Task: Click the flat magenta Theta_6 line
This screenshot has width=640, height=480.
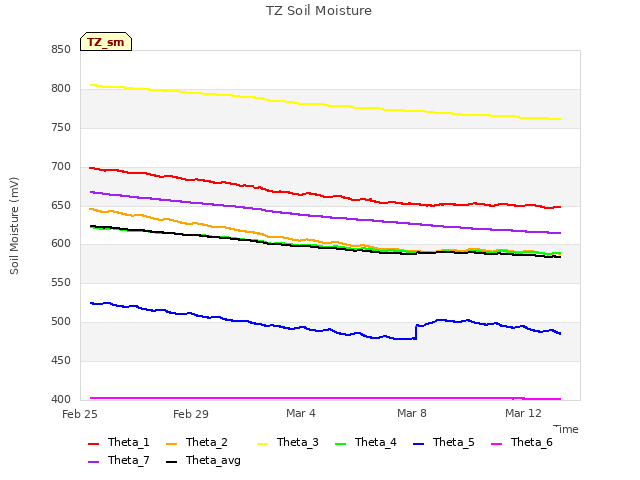Action: point(325,398)
